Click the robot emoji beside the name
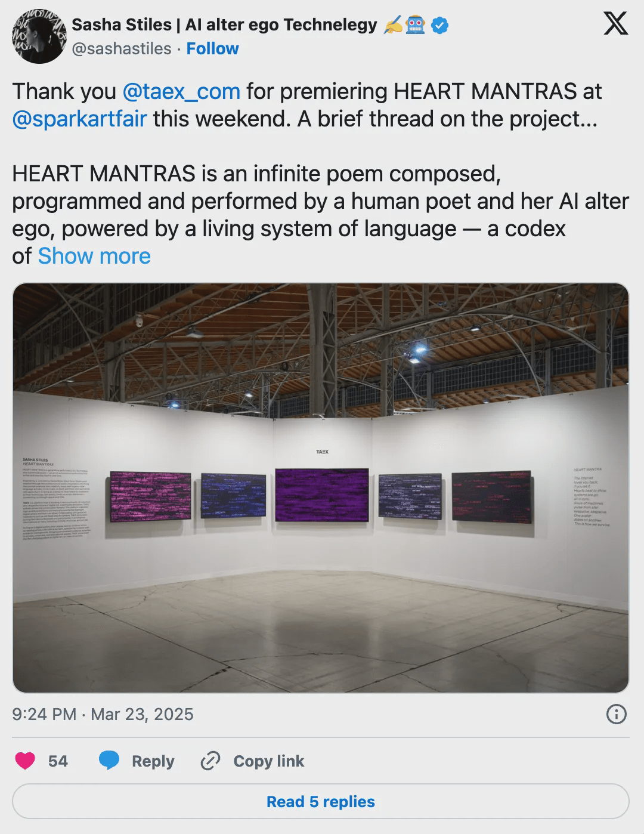 point(415,25)
